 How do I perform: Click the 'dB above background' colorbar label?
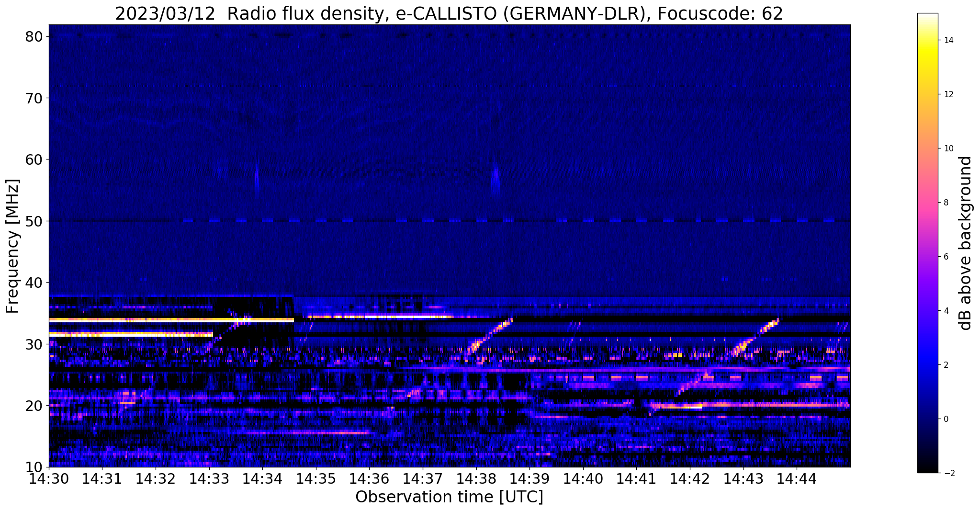coord(966,243)
